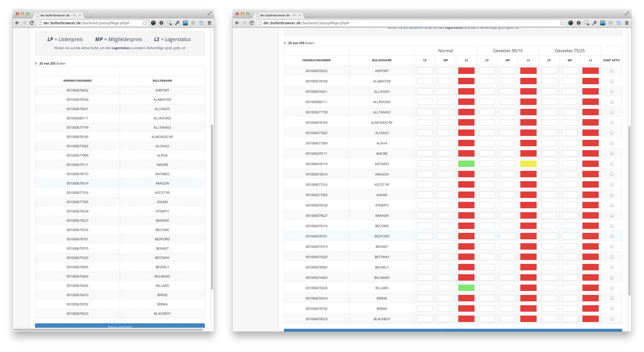Check Shop Aktiv box for BLACKBOY
644x352 pixels.
pos(611,319)
